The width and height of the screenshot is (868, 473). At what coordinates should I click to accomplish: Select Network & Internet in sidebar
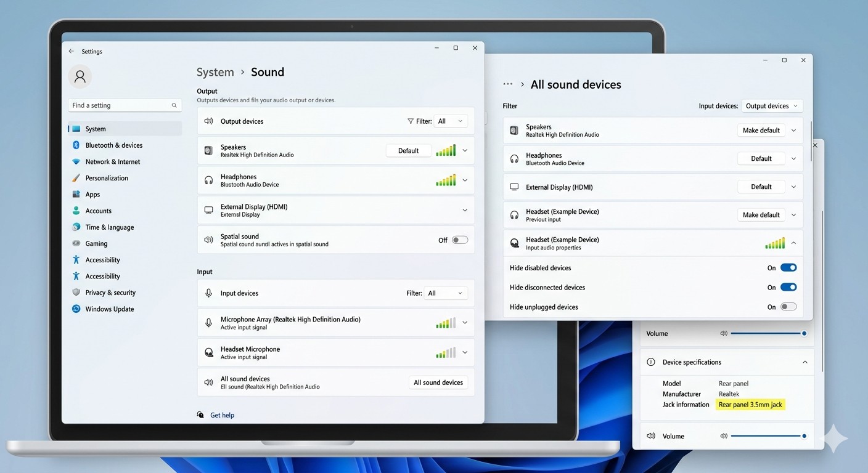pos(113,161)
